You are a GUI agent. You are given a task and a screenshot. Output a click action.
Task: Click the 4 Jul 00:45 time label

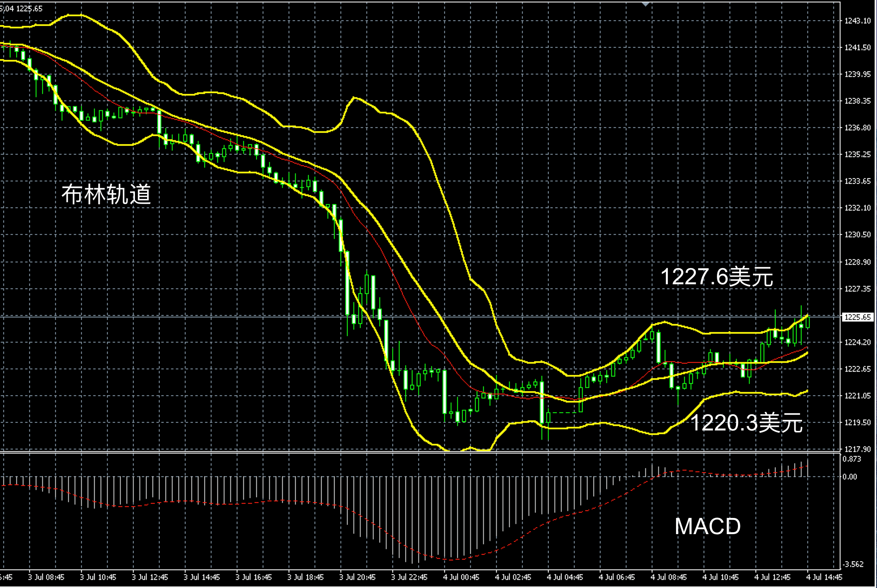tap(461, 577)
